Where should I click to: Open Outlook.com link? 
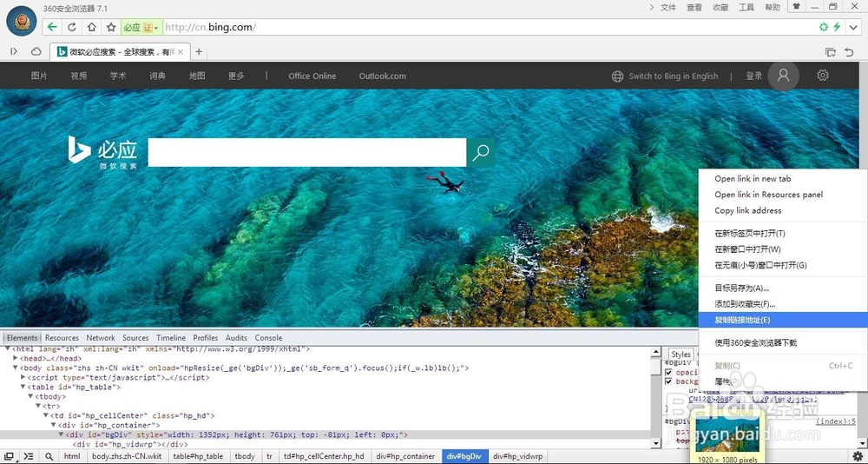pyautogui.click(x=383, y=76)
